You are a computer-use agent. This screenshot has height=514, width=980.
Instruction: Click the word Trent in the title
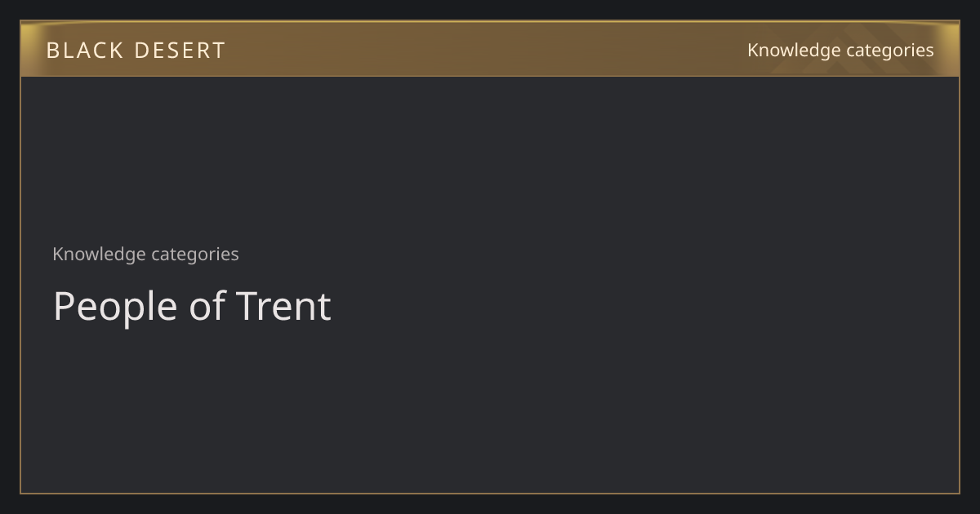283,307
